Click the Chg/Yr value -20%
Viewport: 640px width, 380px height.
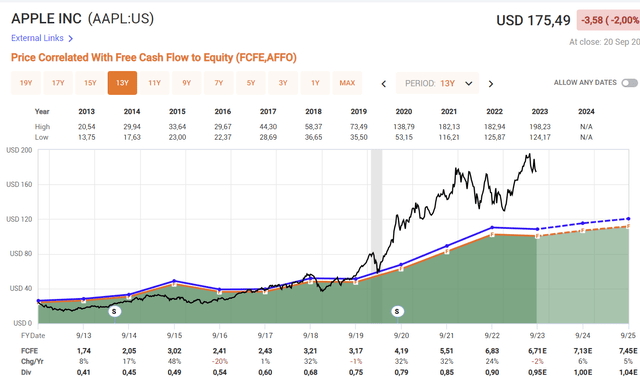click(x=220, y=362)
